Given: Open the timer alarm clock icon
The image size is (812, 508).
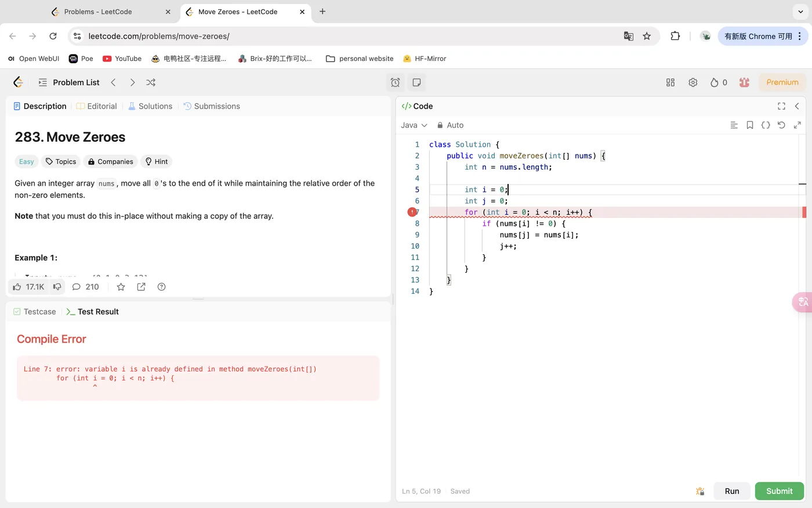Looking at the screenshot, I should pos(396,82).
